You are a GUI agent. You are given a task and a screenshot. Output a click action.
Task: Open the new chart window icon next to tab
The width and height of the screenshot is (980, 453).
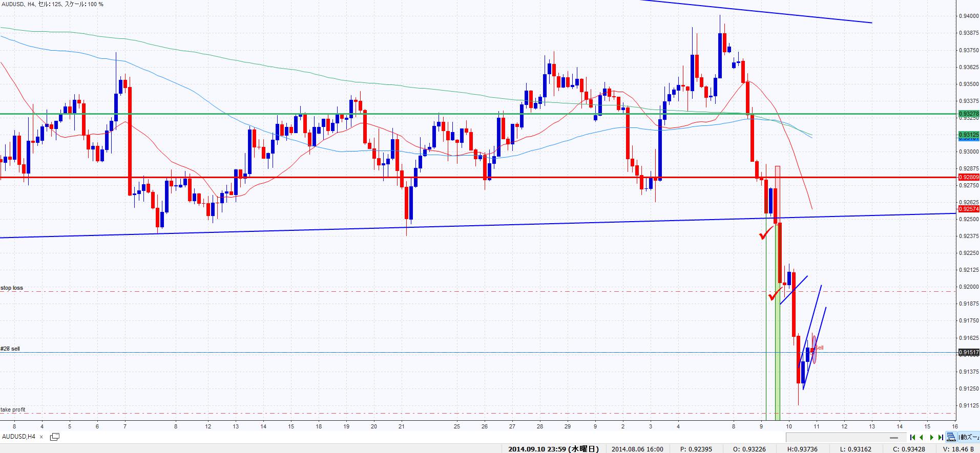click(54, 437)
